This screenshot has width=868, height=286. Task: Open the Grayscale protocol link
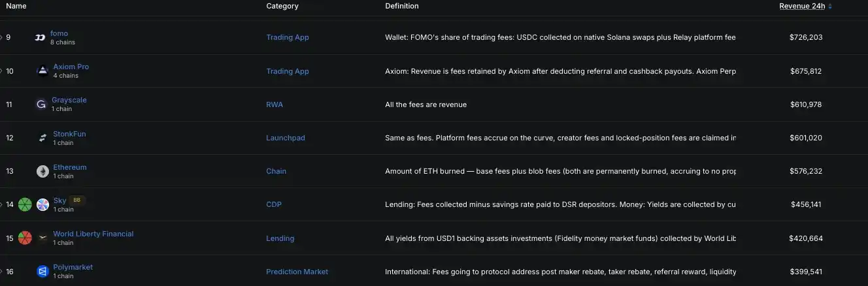click(x=69, y=100)
